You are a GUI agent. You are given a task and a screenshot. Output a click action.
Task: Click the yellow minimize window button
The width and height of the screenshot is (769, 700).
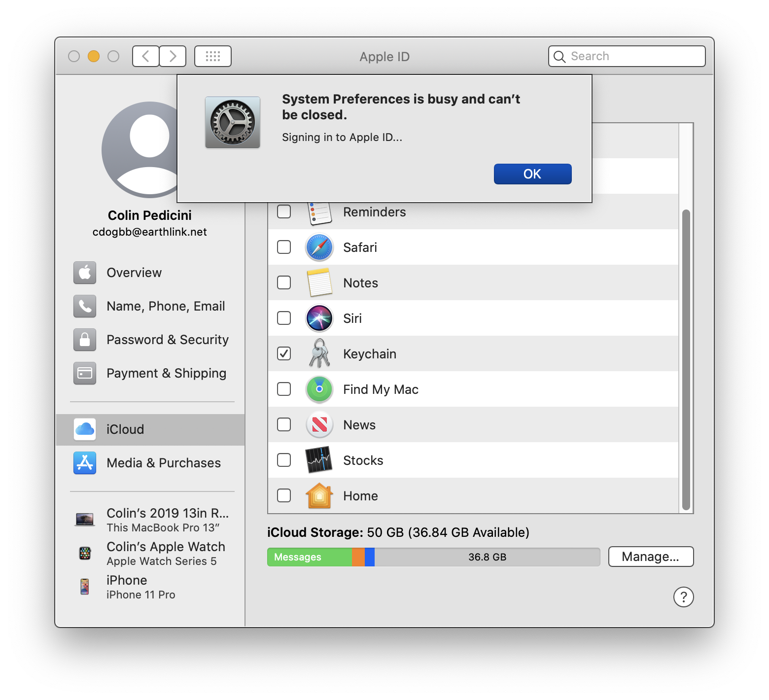tap(94, 56)
